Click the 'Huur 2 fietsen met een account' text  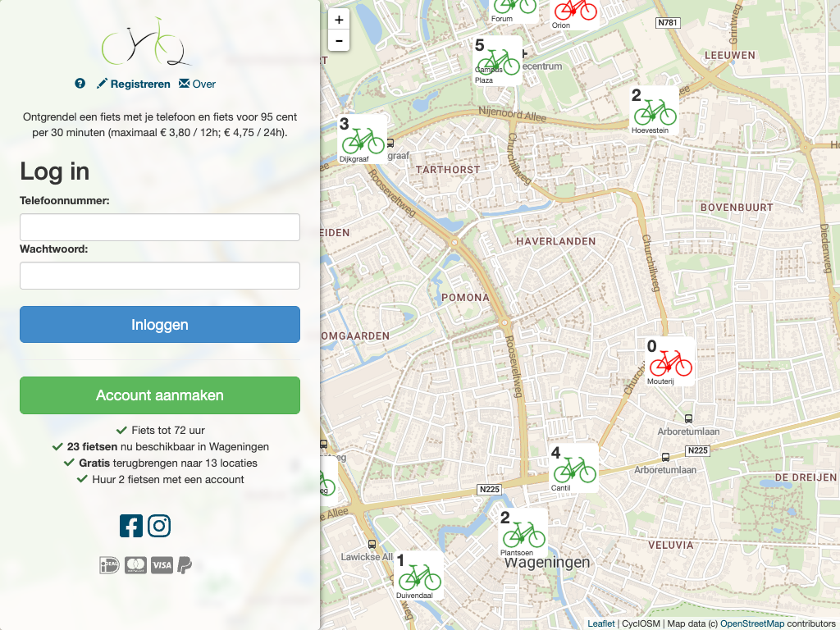[167, 479]
